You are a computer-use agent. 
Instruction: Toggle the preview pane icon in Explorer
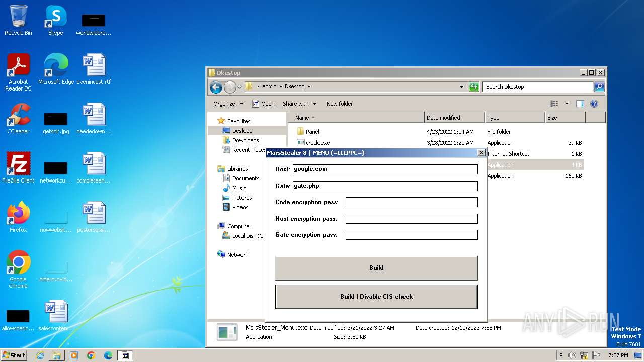click(x=580, y=104)
